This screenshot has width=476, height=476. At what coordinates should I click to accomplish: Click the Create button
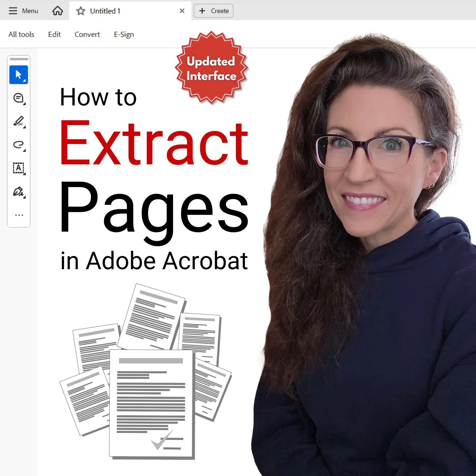point(214,11)
